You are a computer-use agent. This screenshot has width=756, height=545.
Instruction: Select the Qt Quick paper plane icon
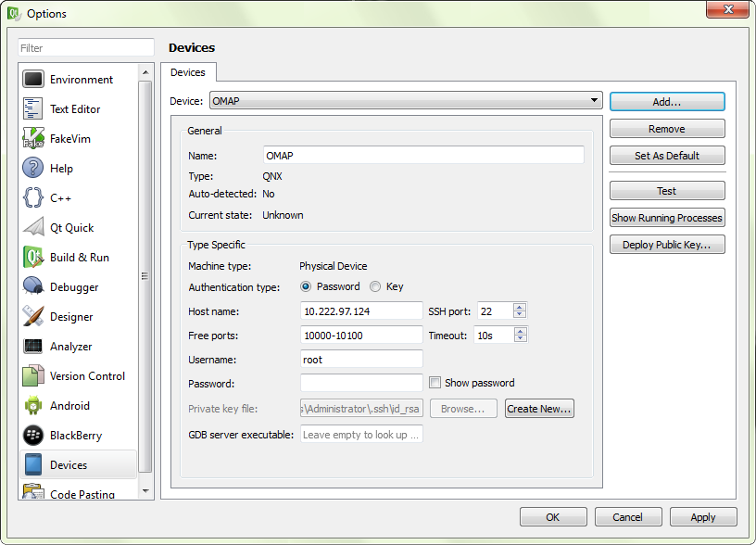(x=33, y=228)
